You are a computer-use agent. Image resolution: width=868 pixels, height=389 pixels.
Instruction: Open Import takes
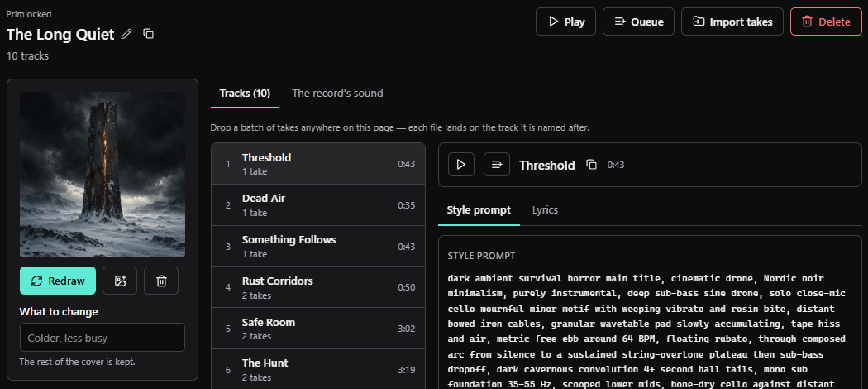[x=732, y=22]
